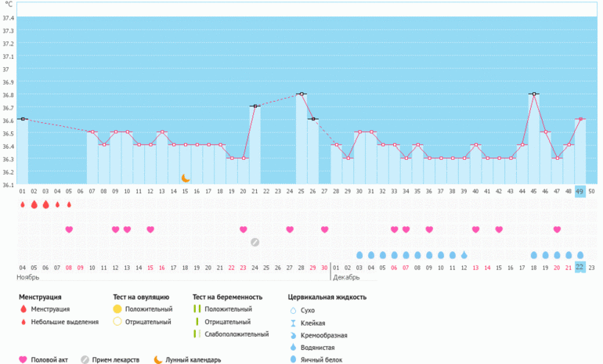603x364 pixels.
Task: Click the yellow positive ovulation test legend icon
Action: coord(117,309)
